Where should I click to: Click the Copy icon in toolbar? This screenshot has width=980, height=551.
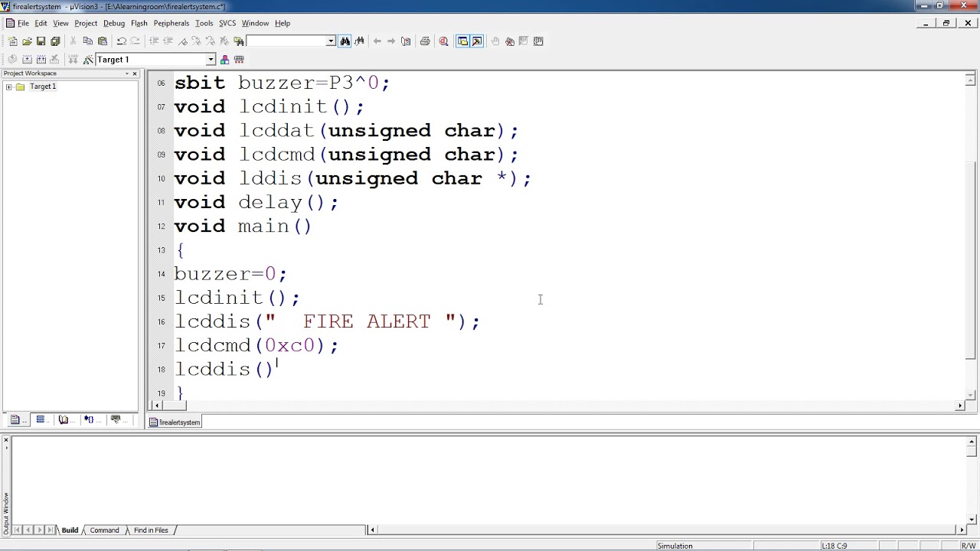tap(87, 41)
